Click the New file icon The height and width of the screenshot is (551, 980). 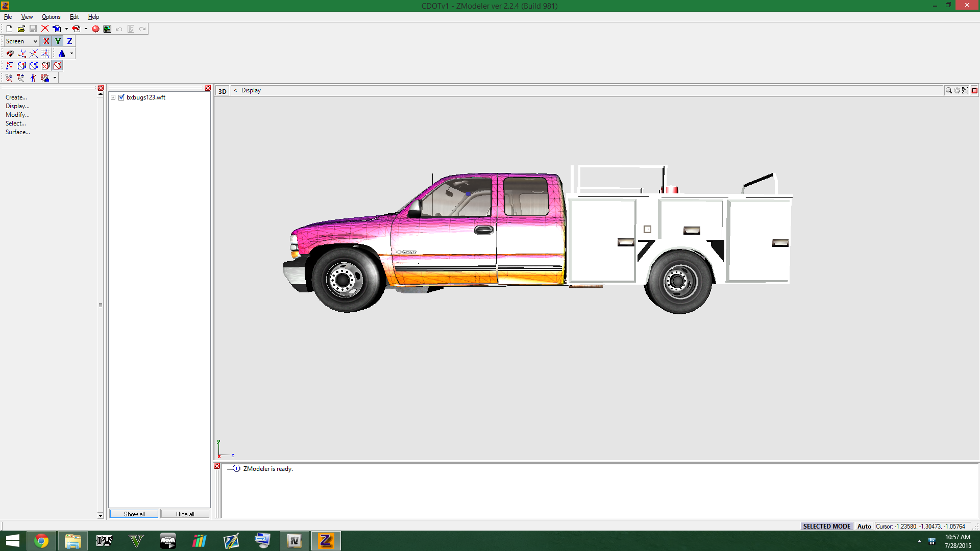click(9, 29)
